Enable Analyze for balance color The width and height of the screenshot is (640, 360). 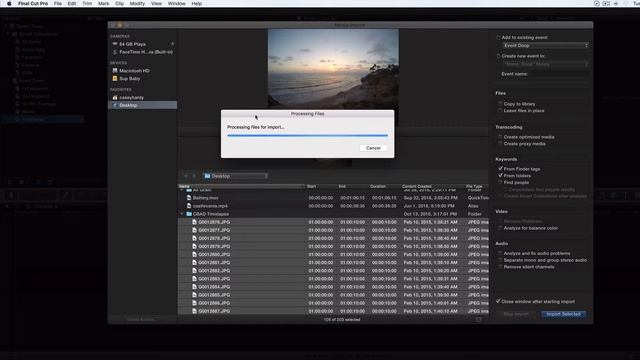click(x=500, y=228)
